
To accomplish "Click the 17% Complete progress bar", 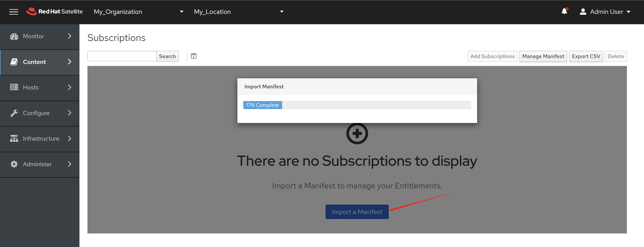I will coord(262,105).
